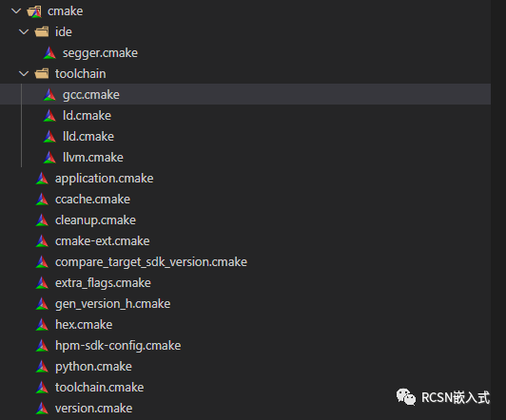The image size is (506, 420).
Task: Click the ide folder icon
Action: (x=42, y=32)
